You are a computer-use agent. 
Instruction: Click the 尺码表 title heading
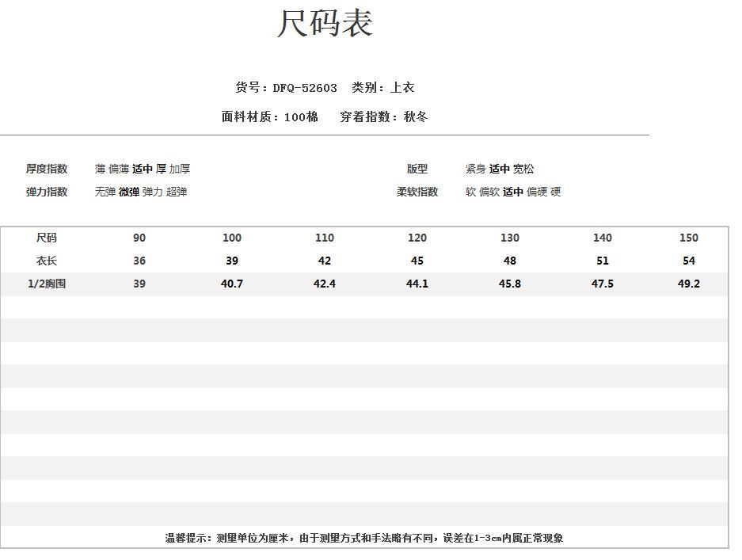(325, 24)
